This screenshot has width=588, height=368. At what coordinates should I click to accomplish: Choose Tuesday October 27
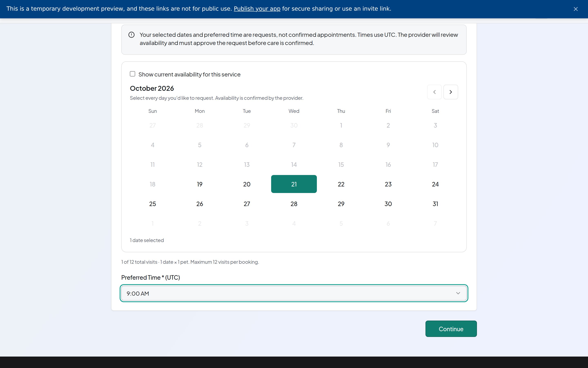tap(247, 204)
